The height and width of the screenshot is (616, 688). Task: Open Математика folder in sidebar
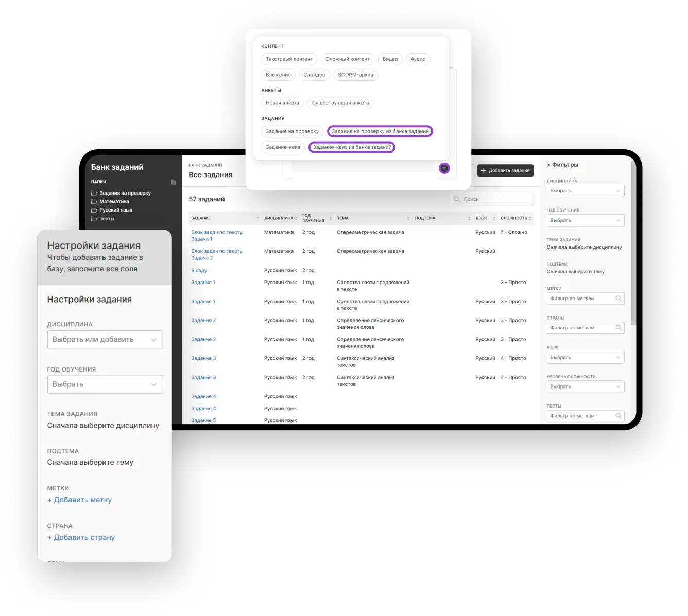pyautogui.click(x=110, y=202)
